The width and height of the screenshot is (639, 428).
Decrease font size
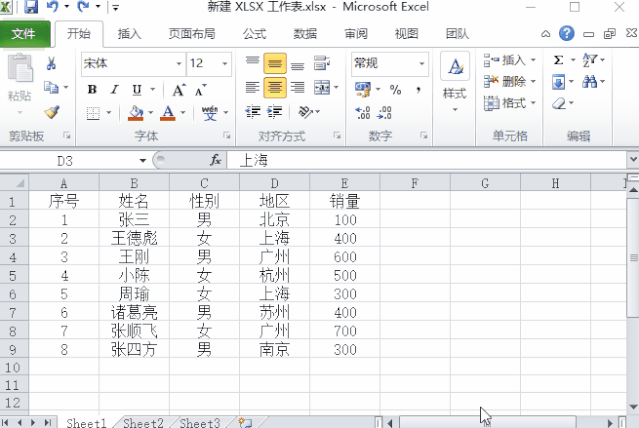pos(200,90)
